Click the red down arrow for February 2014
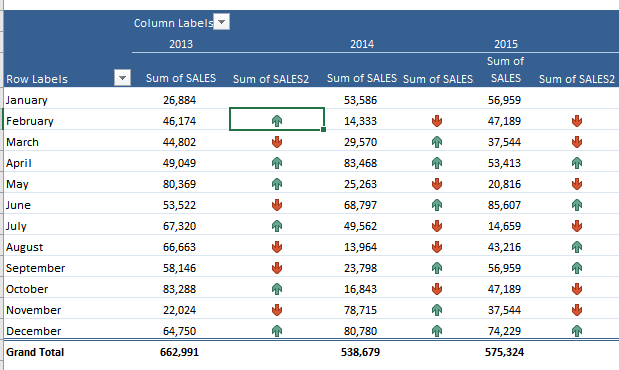Image resolution: width=619 pixels, height=370 pixels. (437, 121)
